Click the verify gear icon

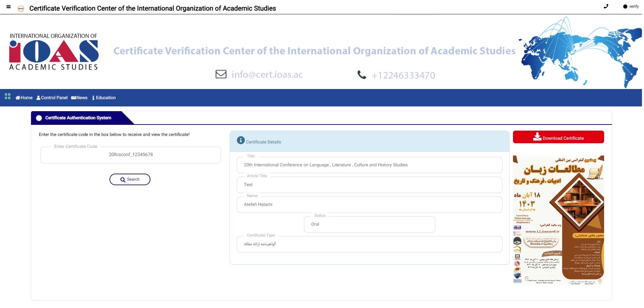(625, 6)
